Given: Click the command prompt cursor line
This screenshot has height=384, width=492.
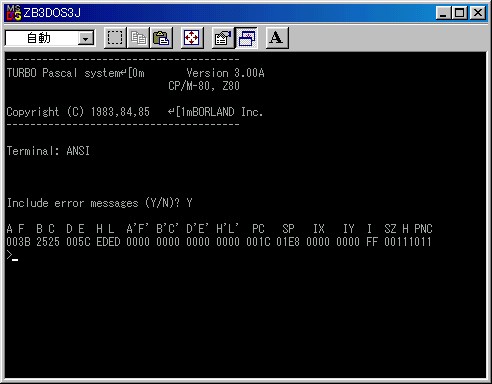Looking at the screenshot, I should click(12, 255).
